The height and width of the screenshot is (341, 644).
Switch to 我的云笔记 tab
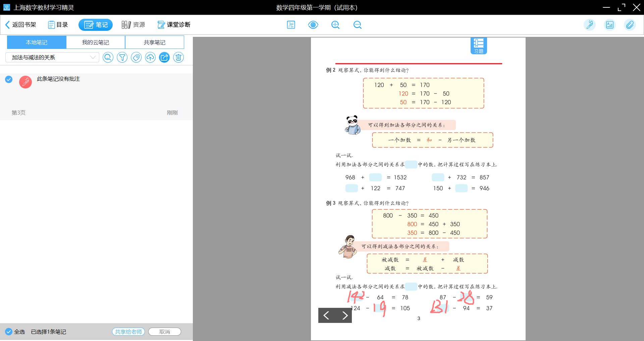click(96, 43)
